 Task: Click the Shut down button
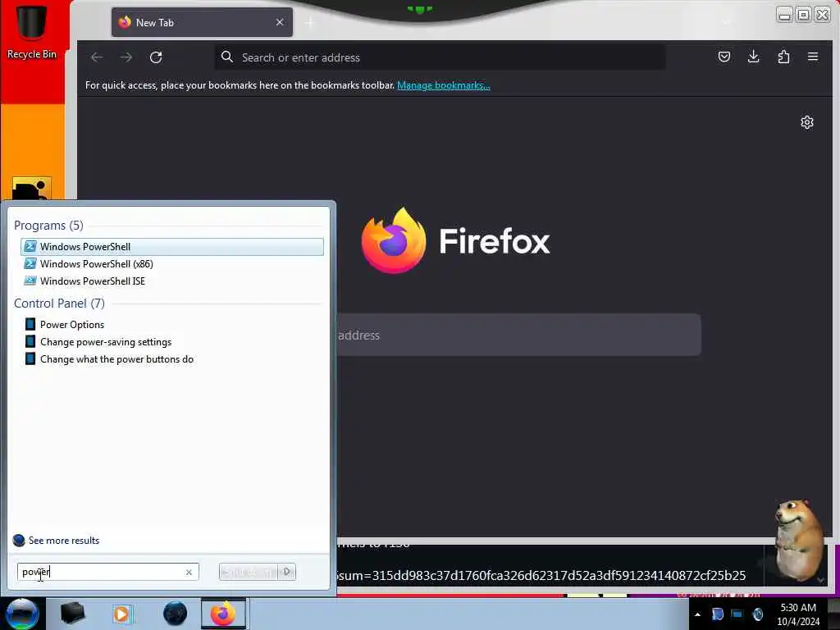[x=249, y=572]
